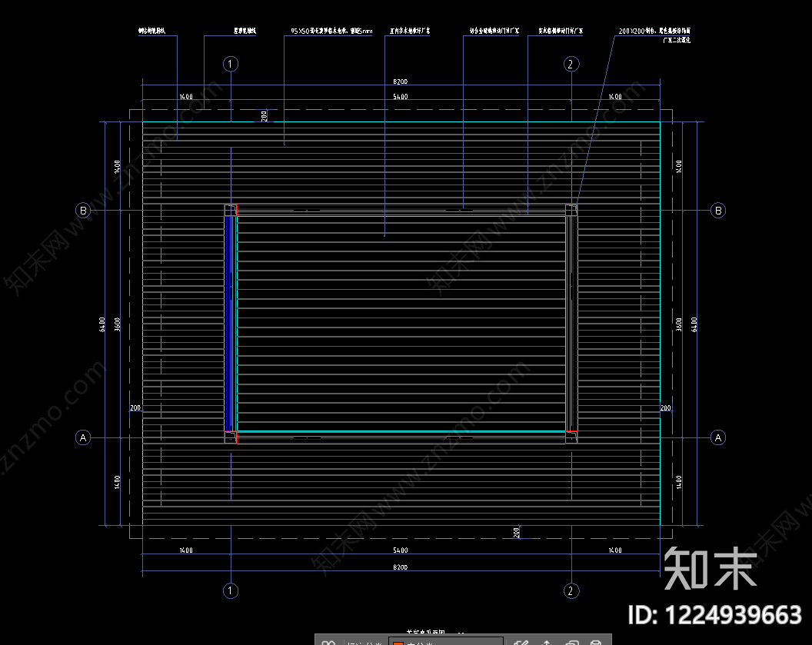This screenshot has height=645, width=812.
Task: Select axis bubble B on the left side
Action: 83,210
